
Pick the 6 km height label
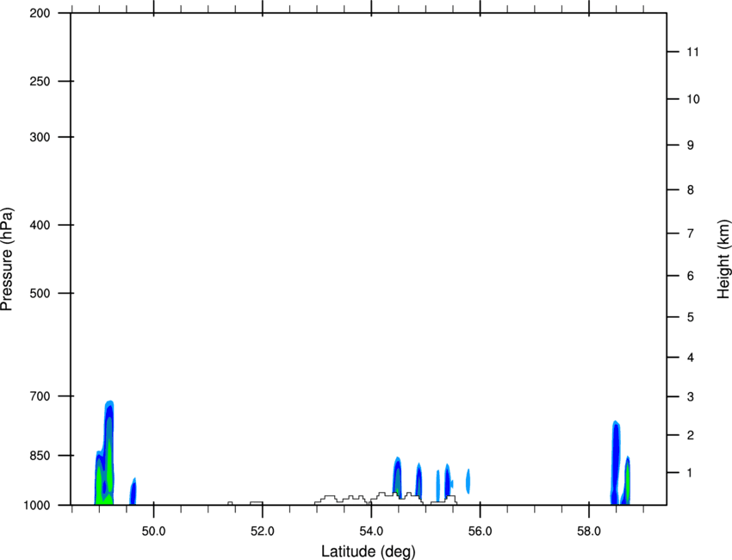[691, 276]
